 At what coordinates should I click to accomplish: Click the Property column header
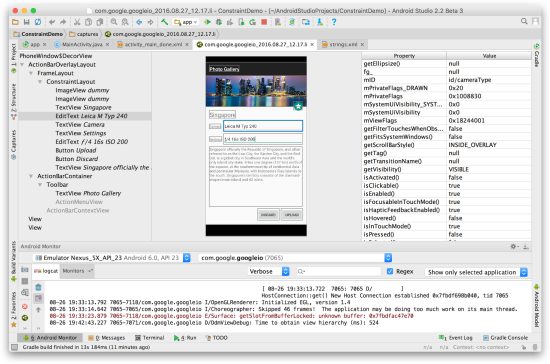[x=404, y=56]
